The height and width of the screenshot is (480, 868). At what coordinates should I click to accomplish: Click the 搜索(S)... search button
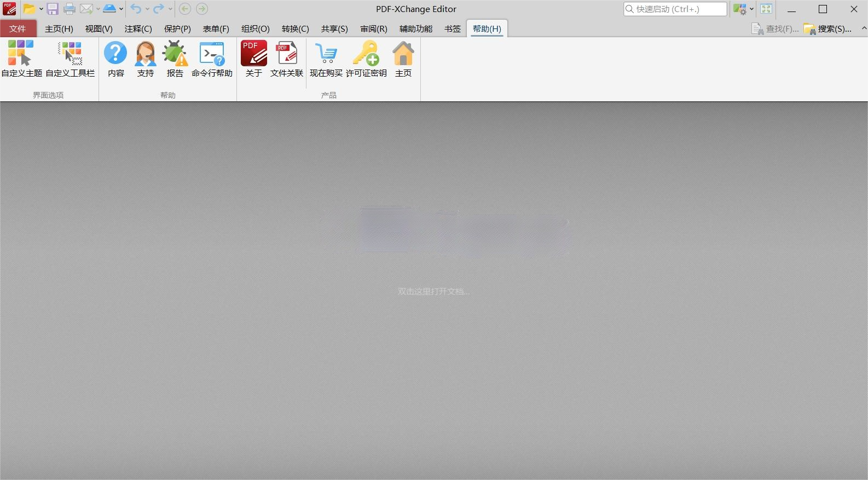828,29
